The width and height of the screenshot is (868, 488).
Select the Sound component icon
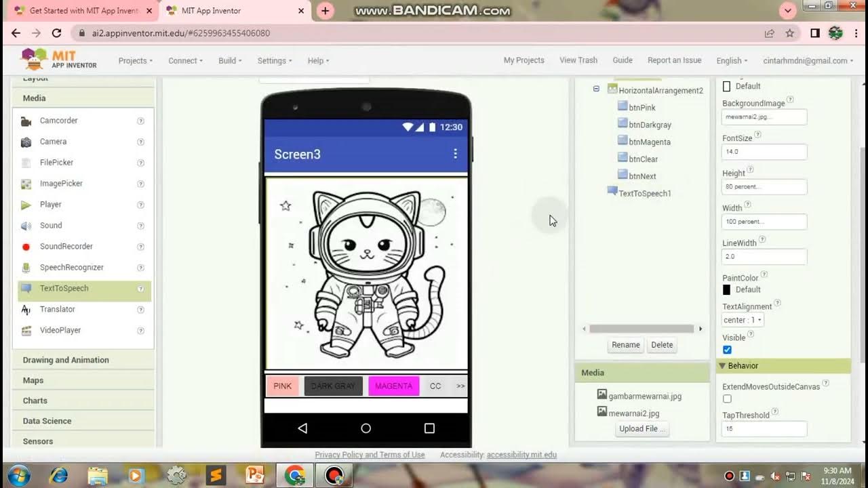(26, 226)
